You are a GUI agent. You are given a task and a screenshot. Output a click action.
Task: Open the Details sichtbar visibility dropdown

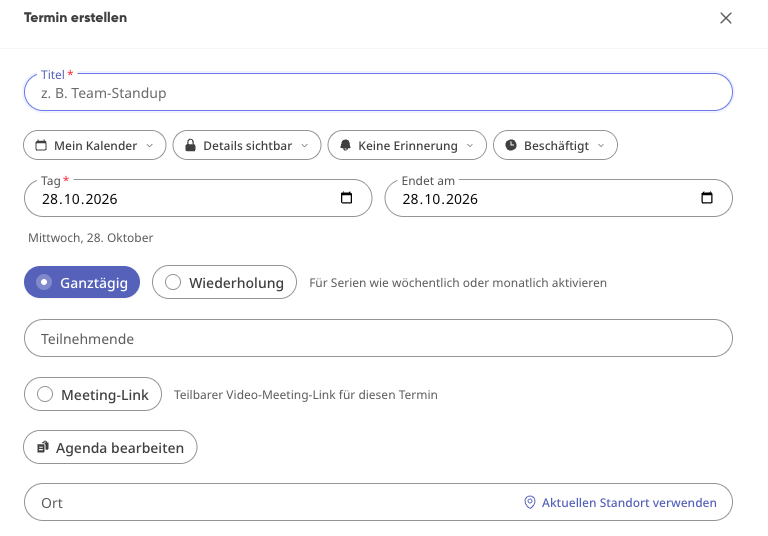tap(247, 146)
